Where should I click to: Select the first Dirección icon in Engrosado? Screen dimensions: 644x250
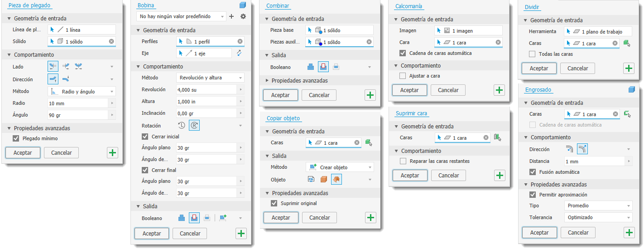click(569, 149)
